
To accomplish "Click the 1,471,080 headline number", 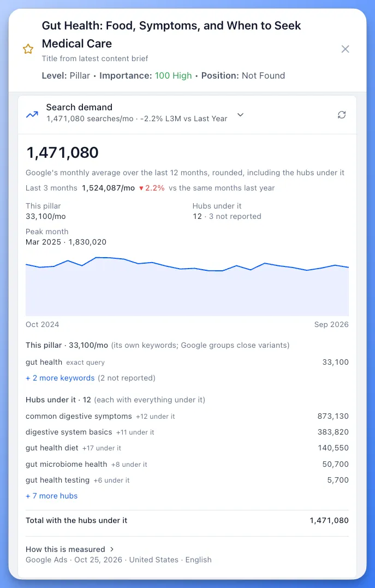I will click(x=62, y=153).
